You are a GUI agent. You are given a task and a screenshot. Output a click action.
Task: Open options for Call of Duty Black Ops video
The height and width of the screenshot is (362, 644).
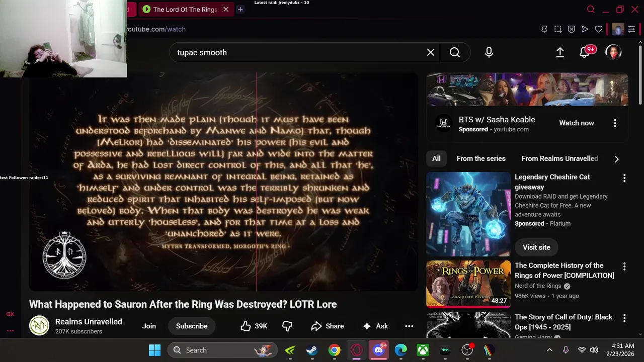[624, 318]
